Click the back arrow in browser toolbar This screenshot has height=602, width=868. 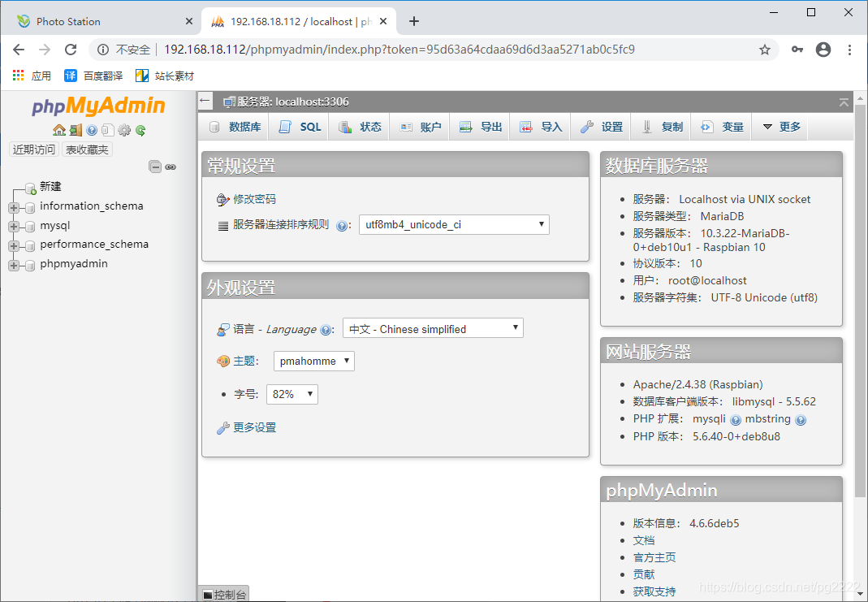[x=19, y=50]
